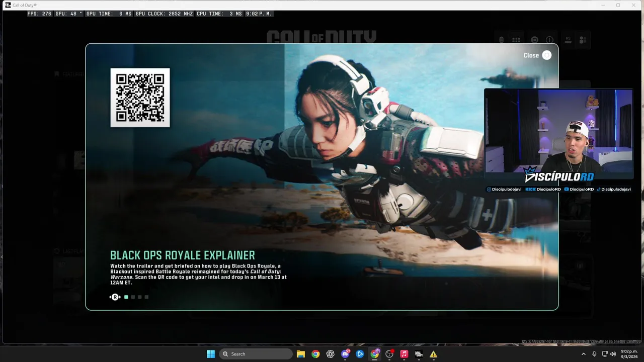
Task: Open File Explorer from the taskbar
Action: click(x=301, y=354)
